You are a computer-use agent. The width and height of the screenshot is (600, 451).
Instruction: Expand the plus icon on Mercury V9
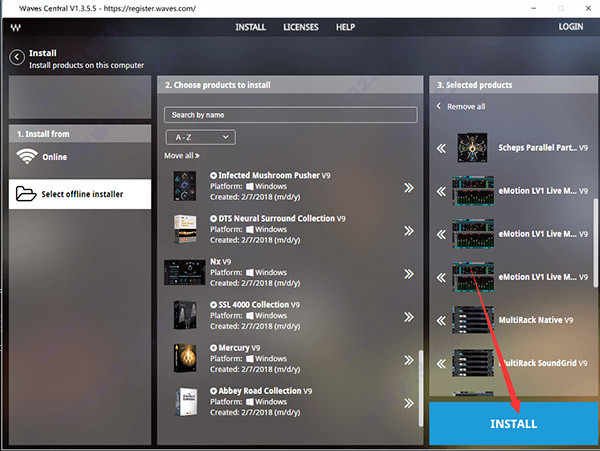point(214,348)
